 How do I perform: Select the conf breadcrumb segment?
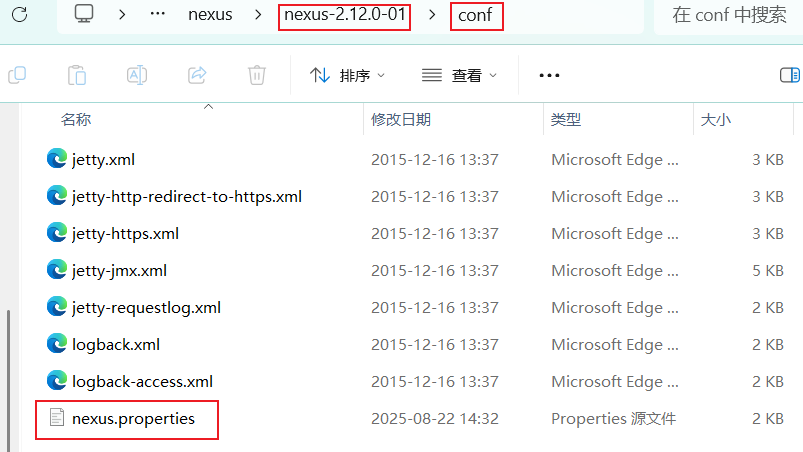pyautogui.click(x=475, y=15)
